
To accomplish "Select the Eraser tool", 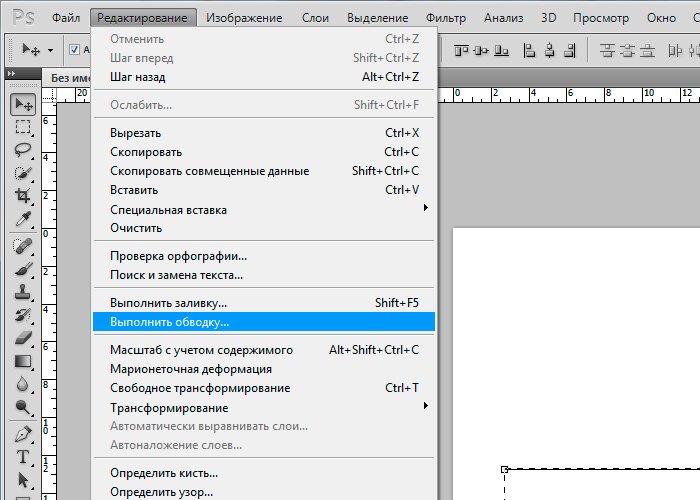I will (x=23, y=338).
